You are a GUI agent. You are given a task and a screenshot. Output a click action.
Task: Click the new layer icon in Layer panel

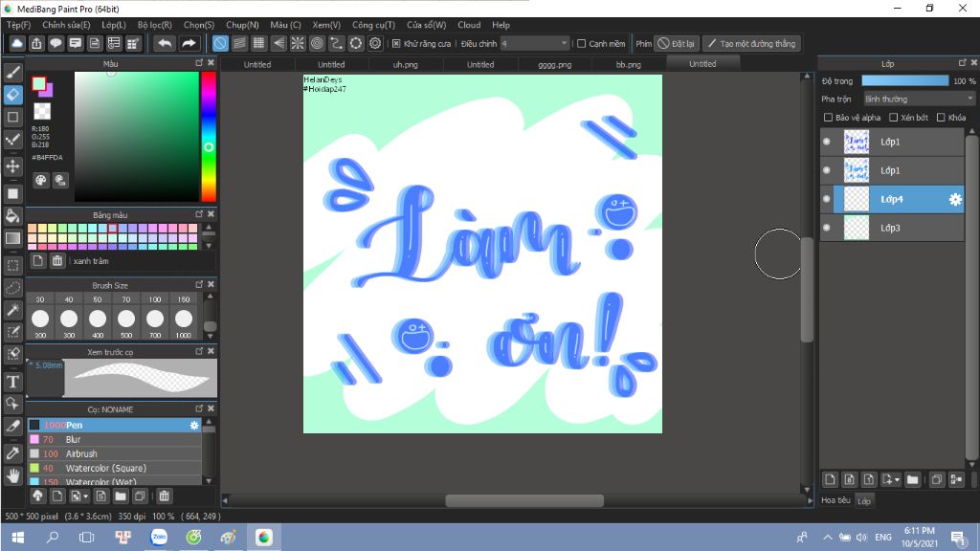[x=830, y=480]
